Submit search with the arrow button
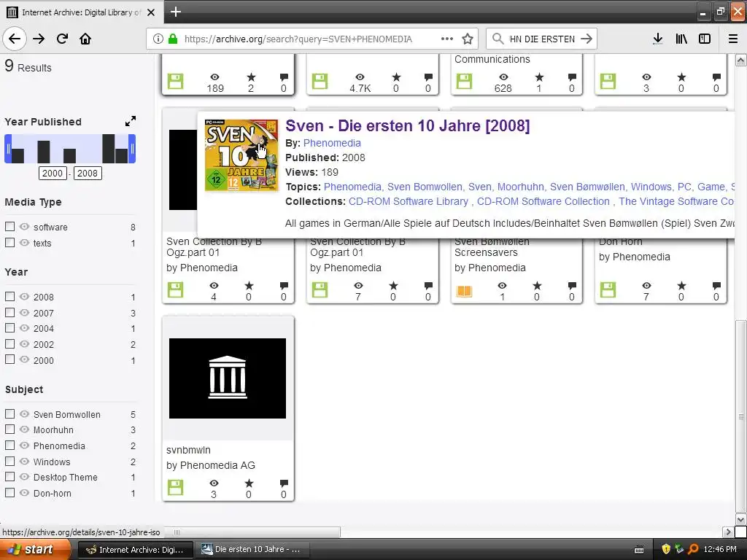This screenshot has height=560, width=747. (x=587, y=39)
